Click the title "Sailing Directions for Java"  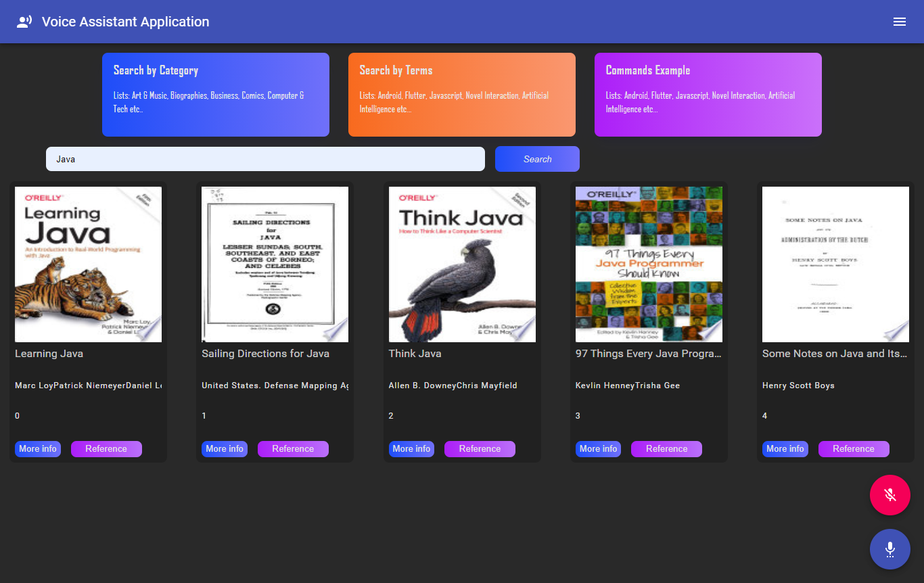click(265, 354)
